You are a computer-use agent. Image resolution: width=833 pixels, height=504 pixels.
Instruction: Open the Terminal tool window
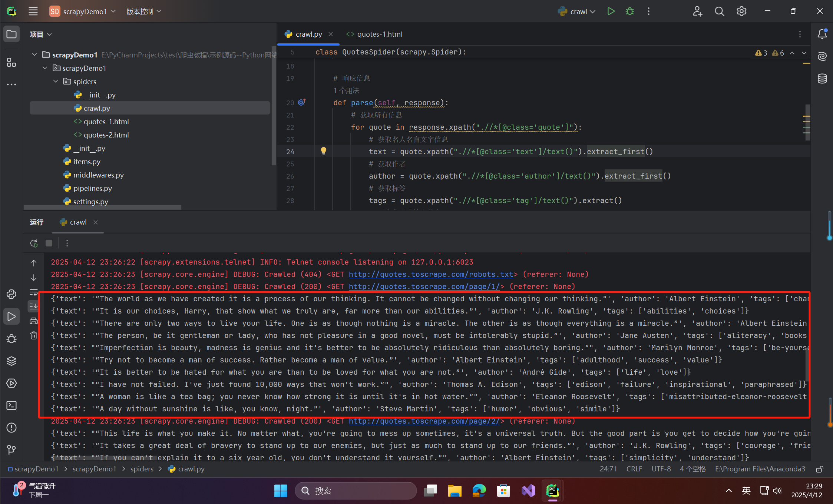pyautogui.click(x=11, y=405)
